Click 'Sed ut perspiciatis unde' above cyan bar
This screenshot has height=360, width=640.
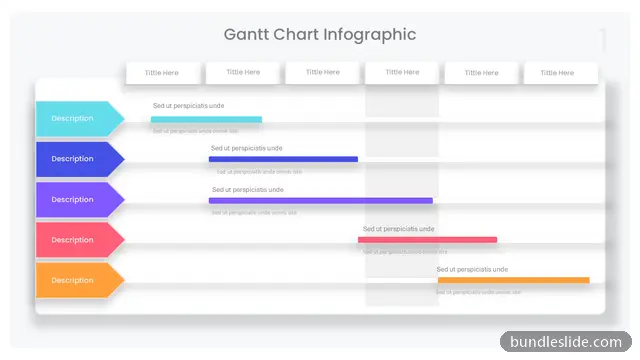click(x=188, y=106)
